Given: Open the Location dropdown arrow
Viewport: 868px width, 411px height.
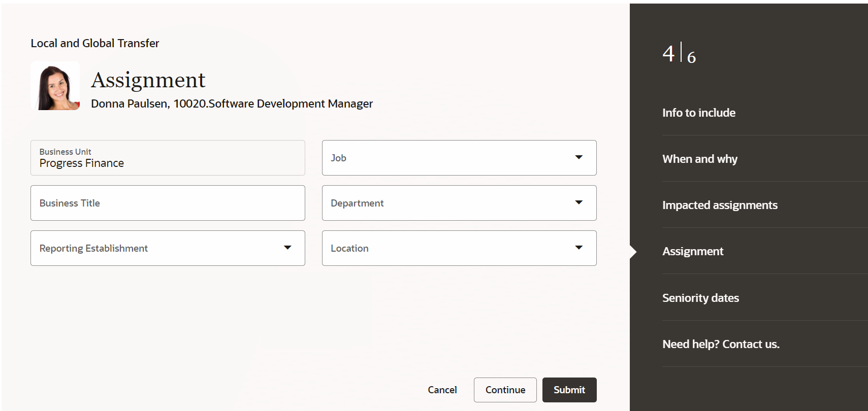Looking at the screenshot, I should pyautogui.click(x=578, y=248).
